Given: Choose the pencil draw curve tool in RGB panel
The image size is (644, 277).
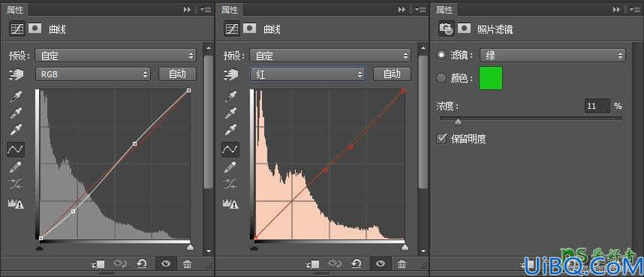Looking at the screenshot, I should [16, 167].
